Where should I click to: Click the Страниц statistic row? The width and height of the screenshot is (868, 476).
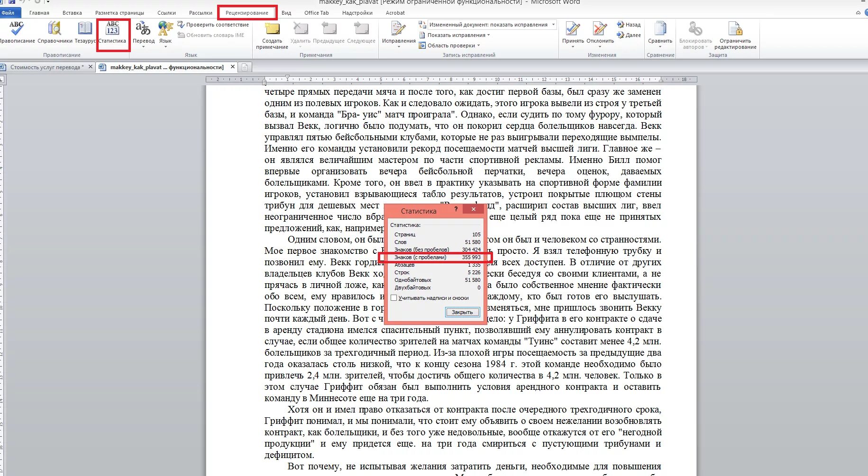pyautogui.click(x=437, y=234)
